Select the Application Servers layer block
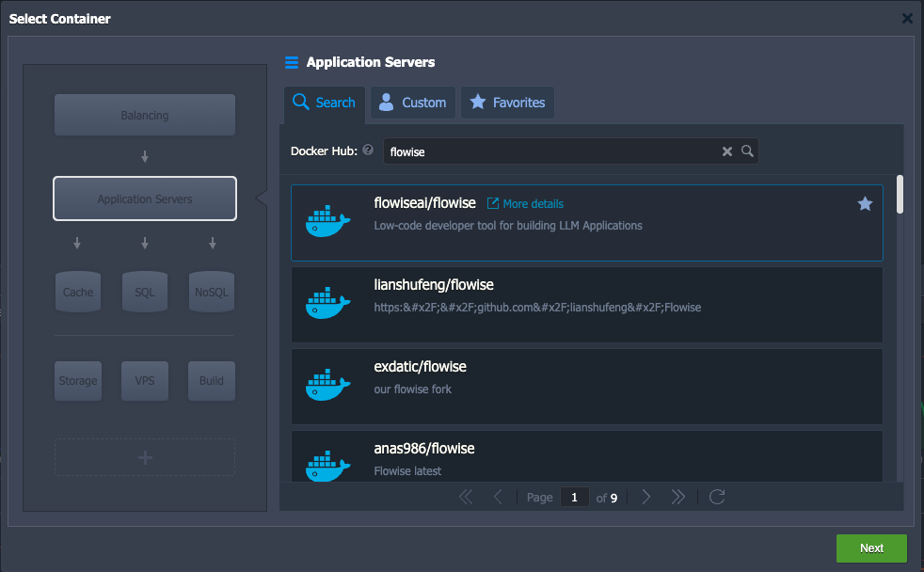This screenshot has width=924, height=572. tap(145, 199)
